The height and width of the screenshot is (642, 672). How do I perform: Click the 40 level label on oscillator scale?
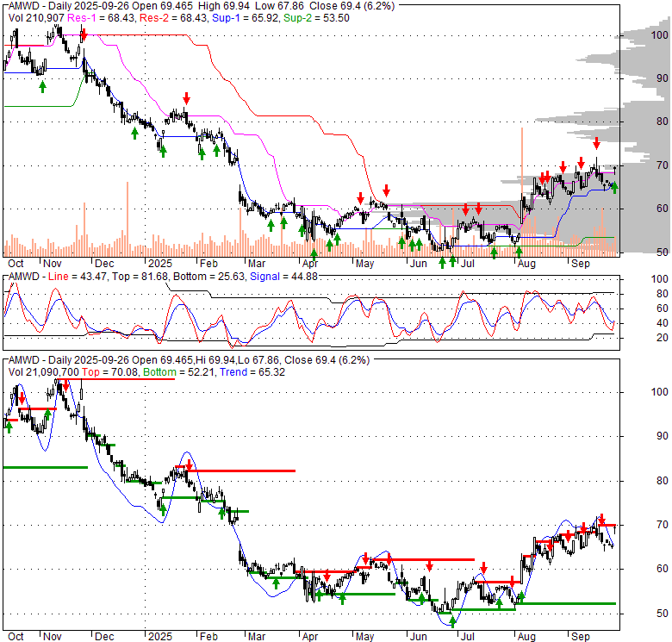pos(663,323)
